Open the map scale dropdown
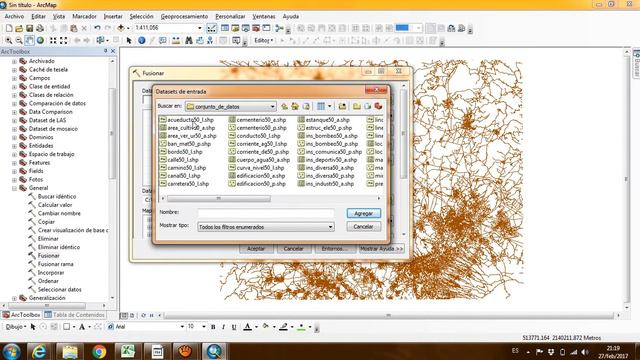The width and height of the screenshot is (640, 360). coord(200,28)
